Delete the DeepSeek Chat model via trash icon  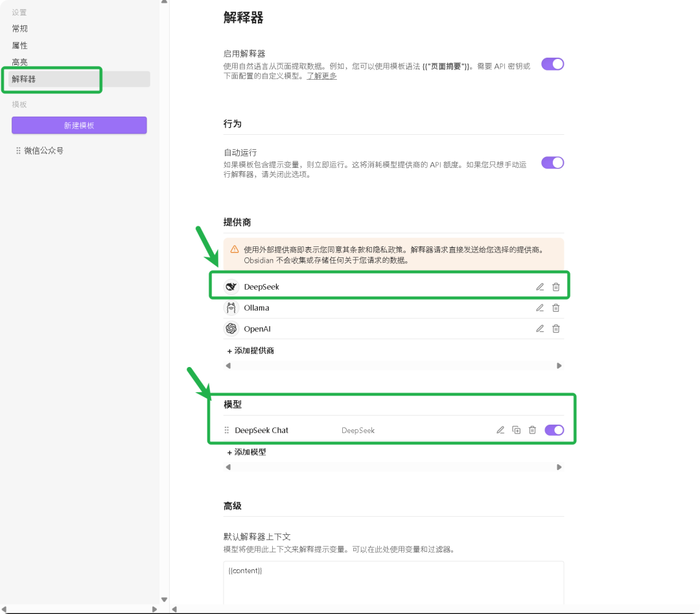[x=532, y=430]
